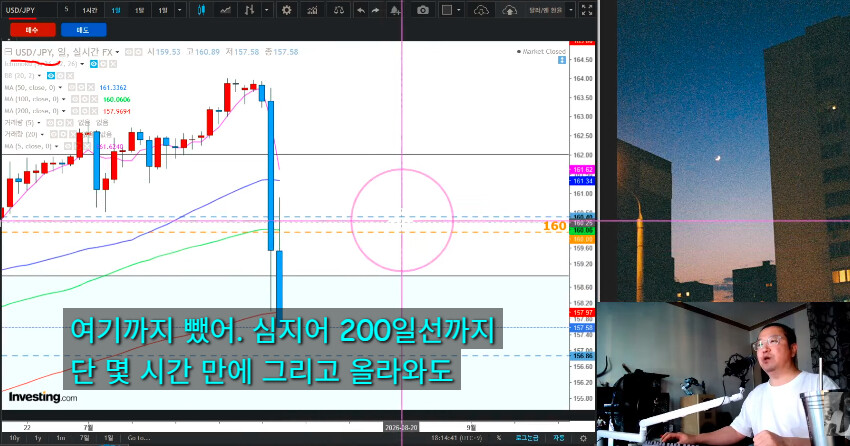Open the indicators chart icon
Screen dimensions: 850x446
tap(312, 10)
